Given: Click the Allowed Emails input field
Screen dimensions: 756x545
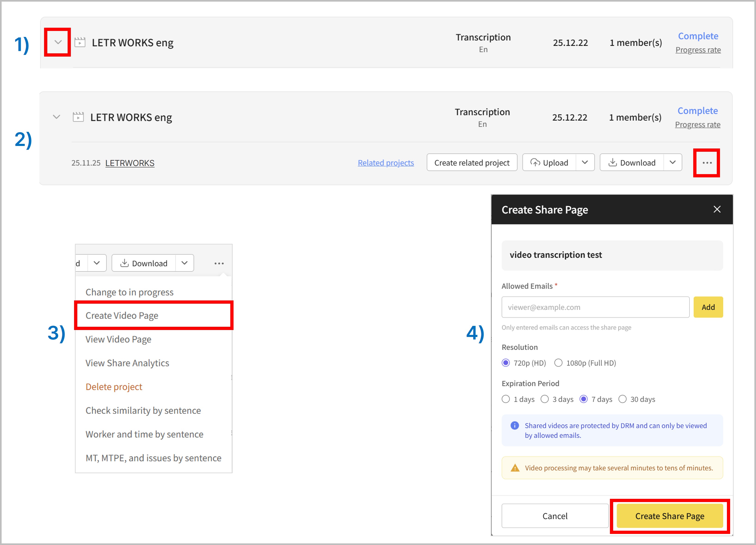Looking at the screenshot, I should 595,307.
